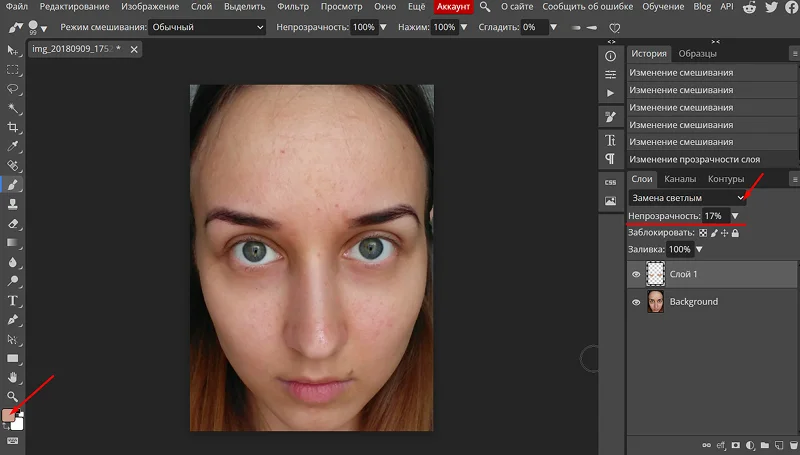Select the Type tool

pos(13,300)
